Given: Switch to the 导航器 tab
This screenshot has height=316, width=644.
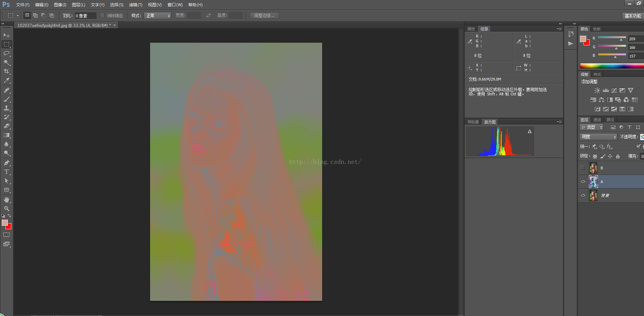Looking at the screenshot, I should point(473,122).
